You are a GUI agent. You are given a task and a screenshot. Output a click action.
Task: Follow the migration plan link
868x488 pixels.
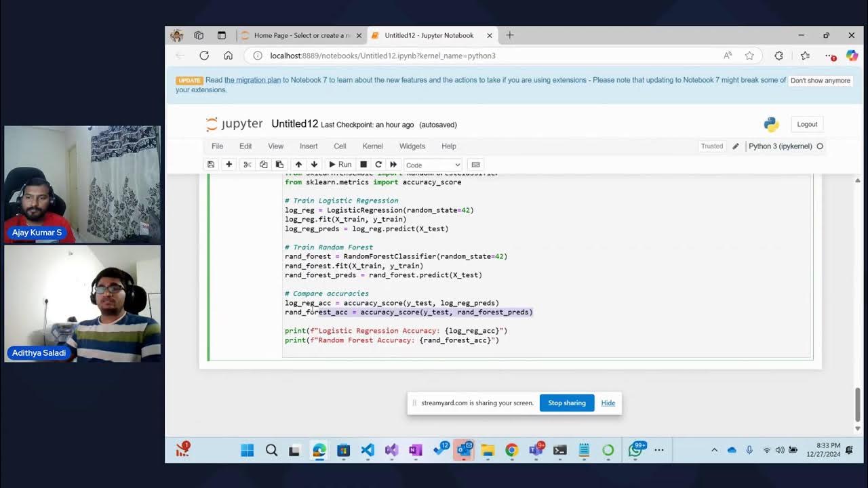click(252, 80)
